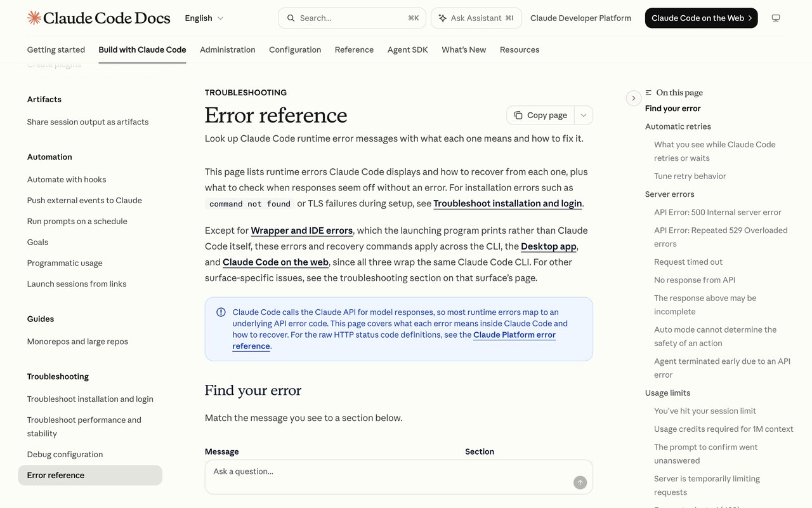The width and height of the screenshot is (812, 508).
Task: Go to the Resources tab
Action: (x=520, y=50)
